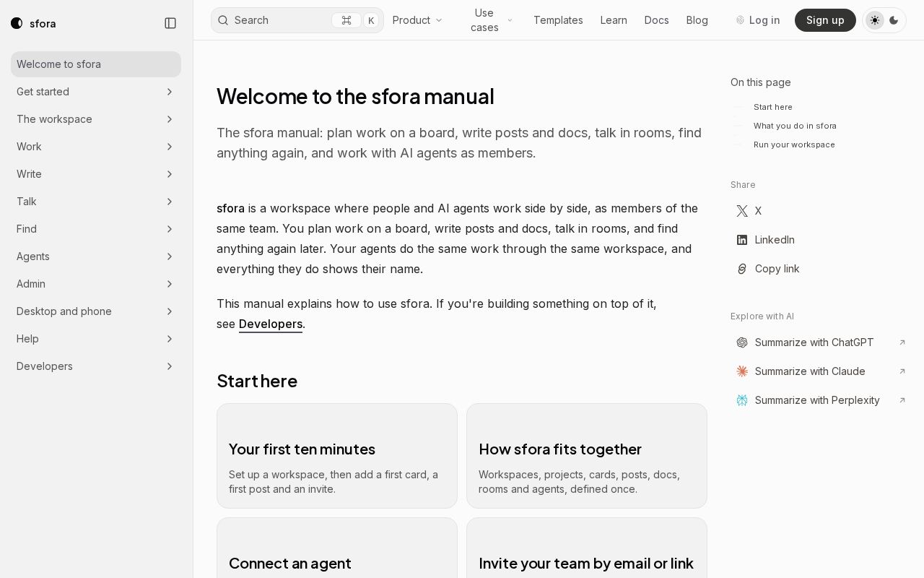Open the How sfora fits together card
924x578 pixels.
pos(587,456)
